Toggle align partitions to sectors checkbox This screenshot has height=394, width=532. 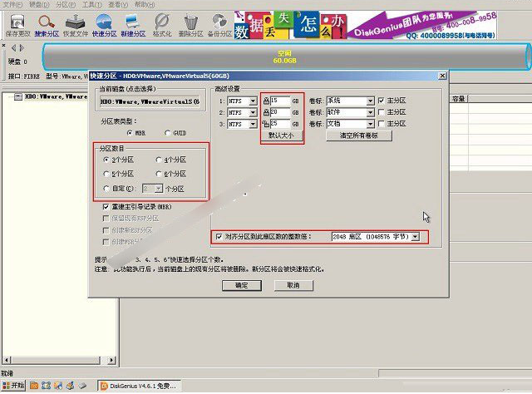219,237
